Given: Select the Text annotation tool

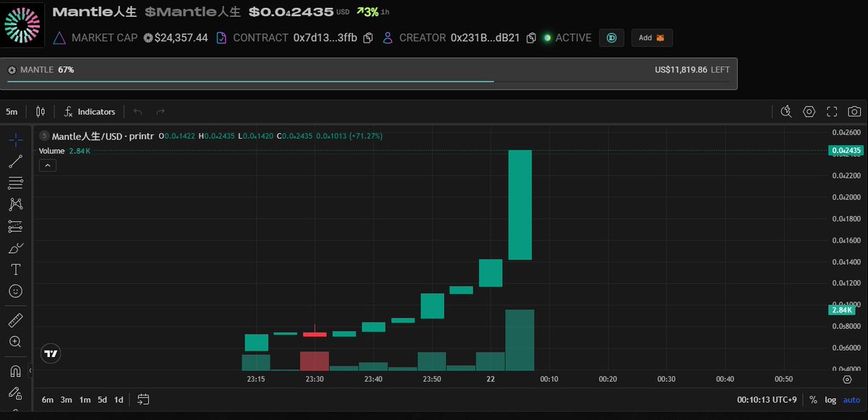Looking at the screenshot, I should point(15,270).
